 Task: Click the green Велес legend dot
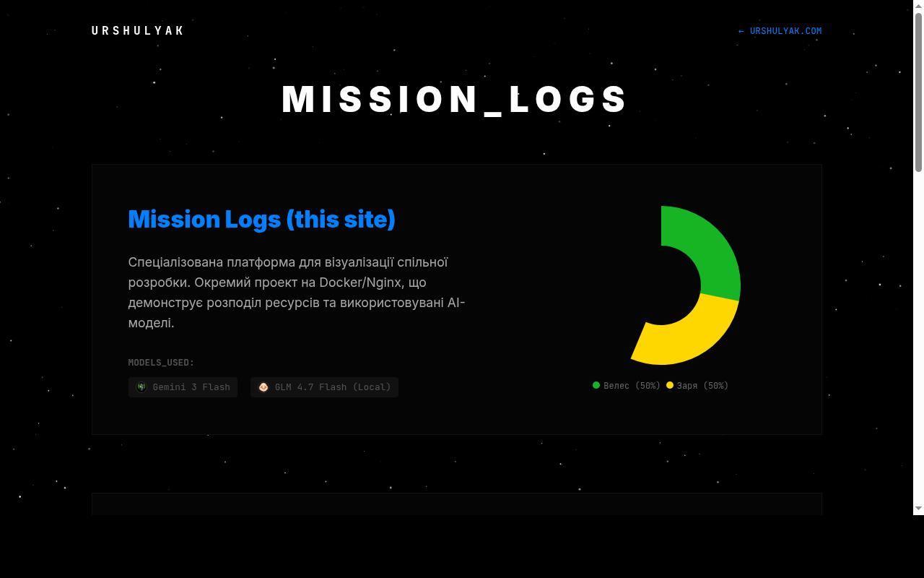[x=596, y=385]
